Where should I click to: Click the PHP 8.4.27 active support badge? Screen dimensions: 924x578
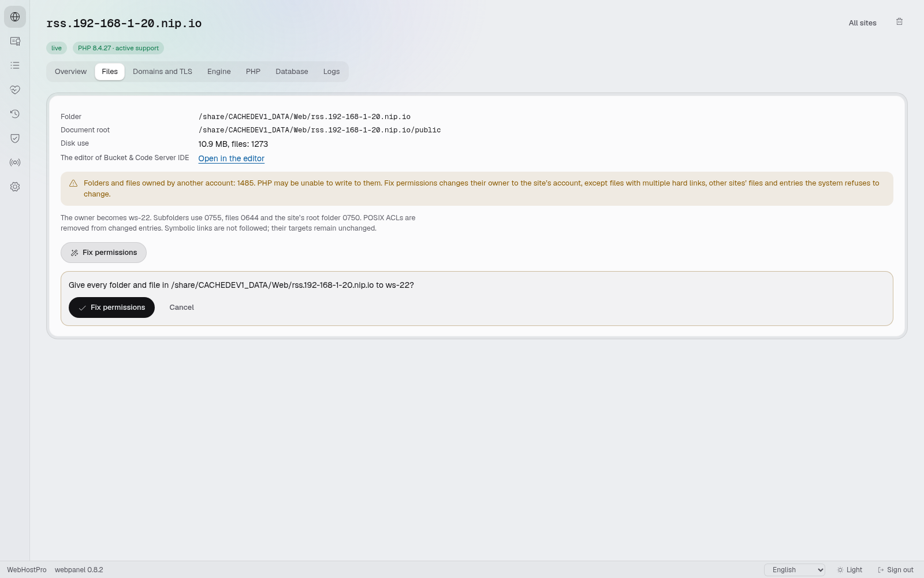118,48
